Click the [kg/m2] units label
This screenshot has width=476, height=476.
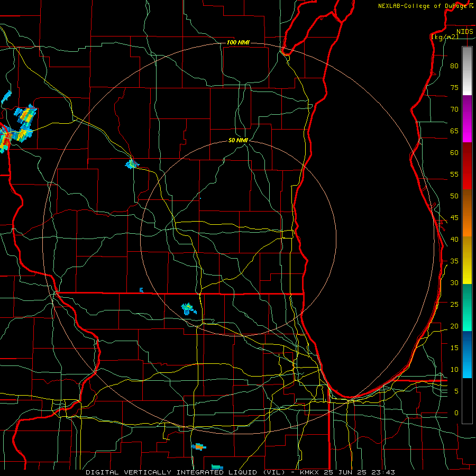pyautogui.click(x=445, y=37)
